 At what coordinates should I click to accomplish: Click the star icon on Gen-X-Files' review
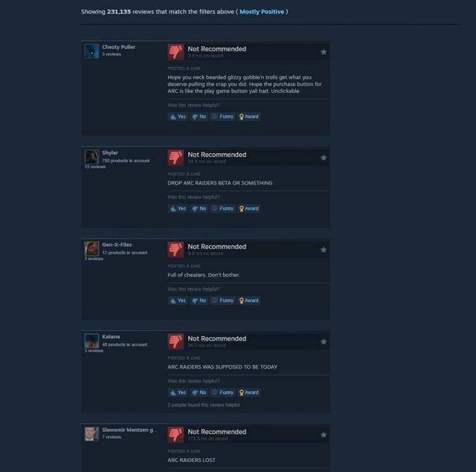324,250
